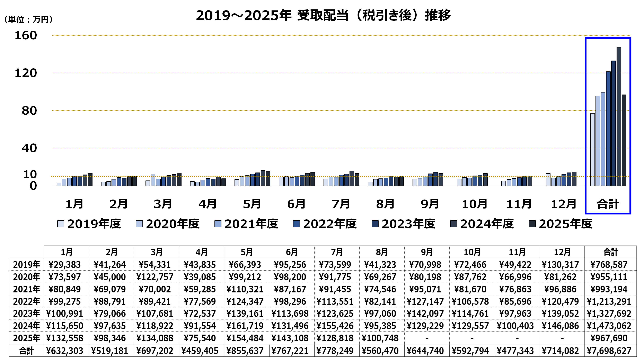Click the 2024年度 legend color swatch
This screenshot has width=644, height=362.
pos(453,224)
